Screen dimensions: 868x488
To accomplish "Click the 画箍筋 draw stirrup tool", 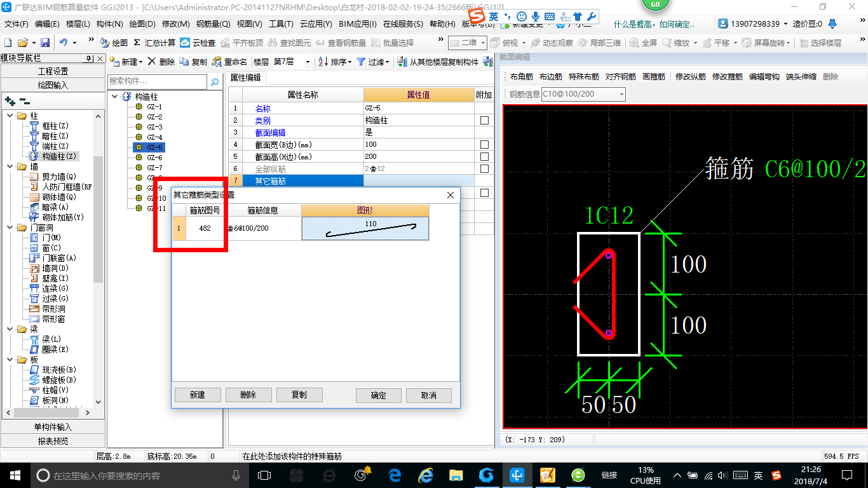I will 654,76.
